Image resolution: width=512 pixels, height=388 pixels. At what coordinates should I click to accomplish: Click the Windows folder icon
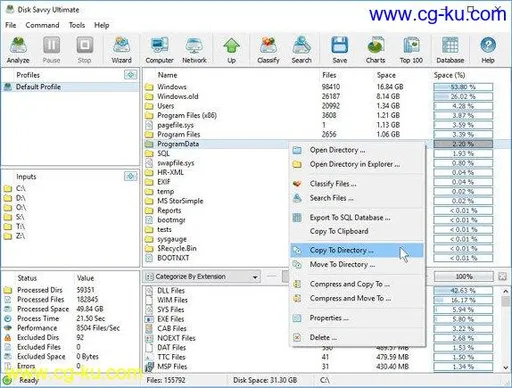tap(149, 87)
